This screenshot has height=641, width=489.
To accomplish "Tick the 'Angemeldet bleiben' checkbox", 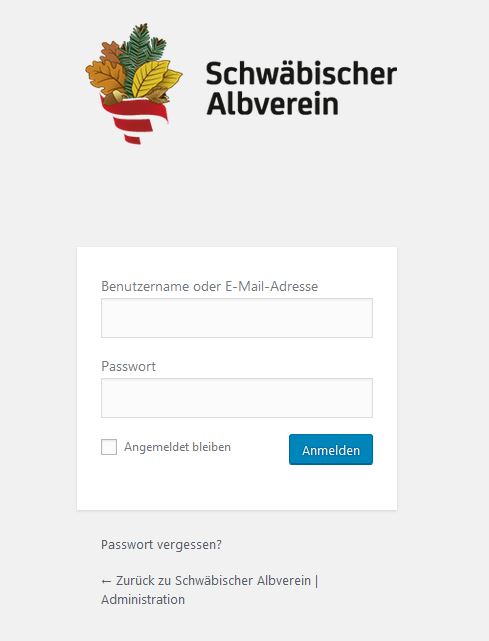I will [109, 447].
